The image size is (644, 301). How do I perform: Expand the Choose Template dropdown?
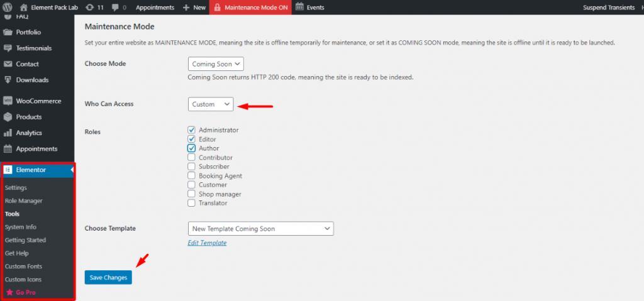pos(260,229)
